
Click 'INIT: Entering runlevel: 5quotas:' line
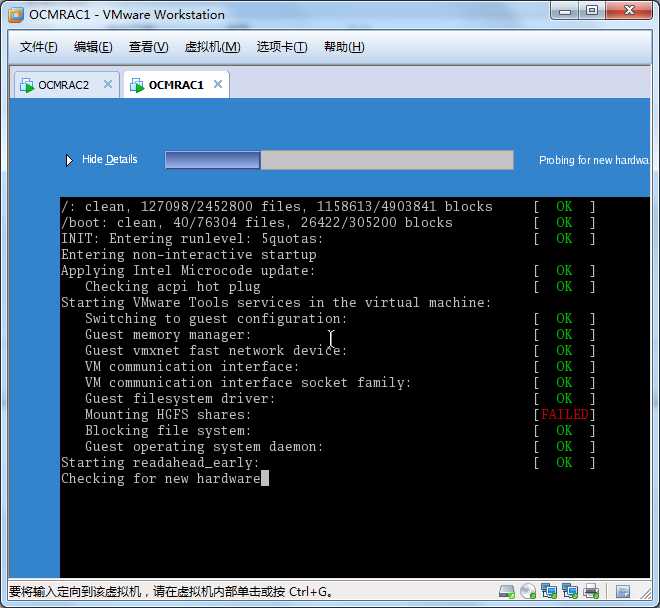pos(192,239)
